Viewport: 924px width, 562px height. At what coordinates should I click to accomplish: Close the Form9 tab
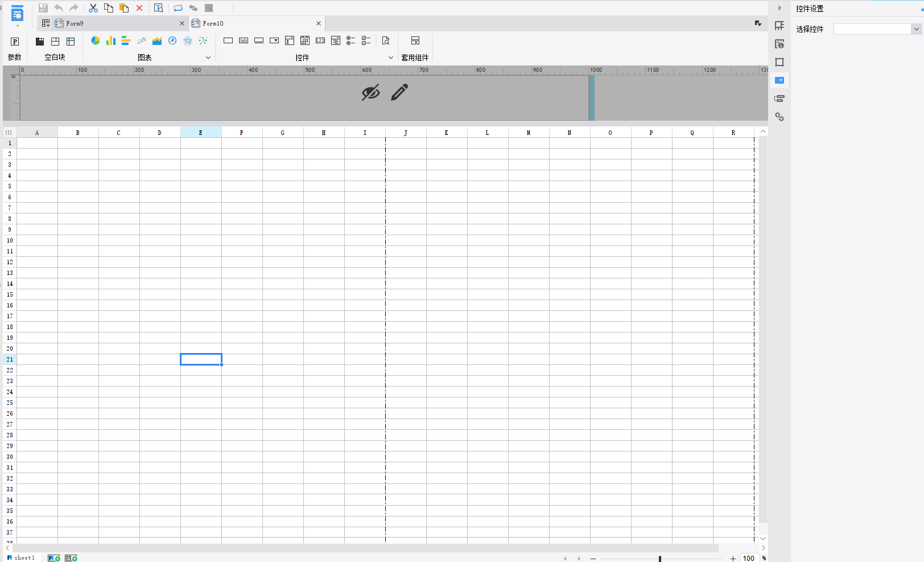pyautogui.click(x=182, y=23)
